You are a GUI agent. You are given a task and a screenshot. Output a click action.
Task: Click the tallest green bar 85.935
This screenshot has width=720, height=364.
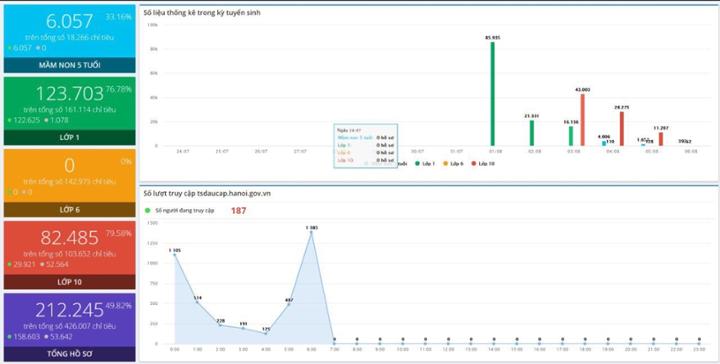click(x=493, y=94)
